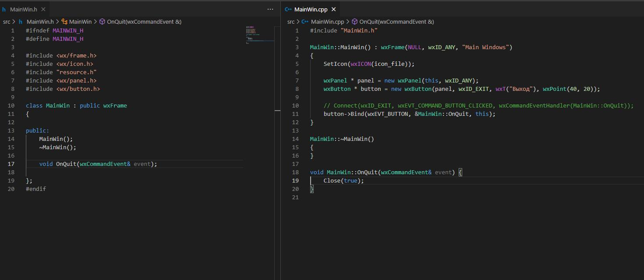Click the C++ icon in MainWin.cpp breadcrumbs
The image size is (644, 280).
(305, 22)
